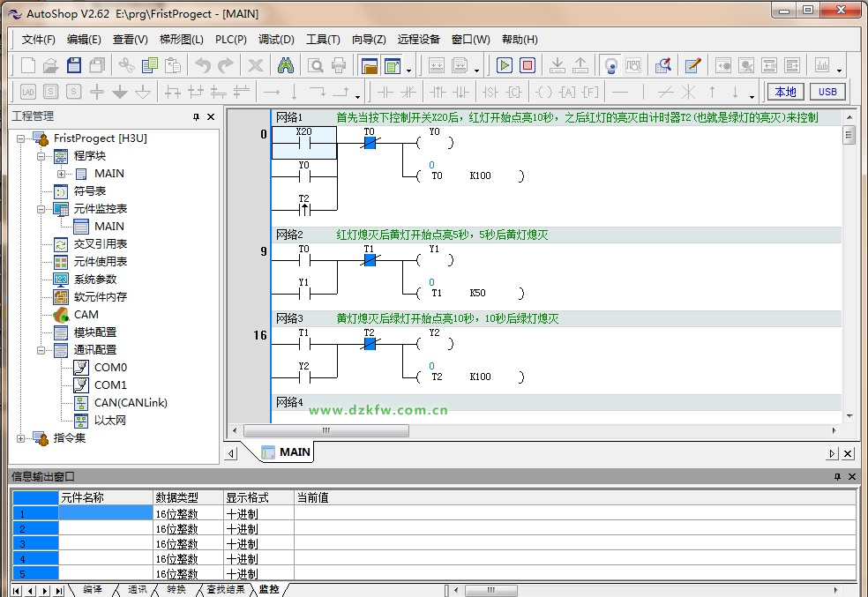Click the Run PLC green play icon

coord(505,65)
